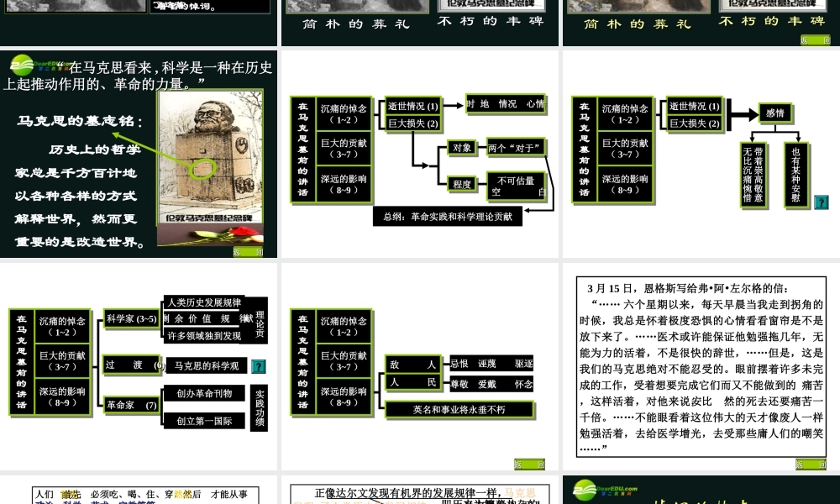Click the question mark icon beside 也有某种安慰
Image resolution: width=840 pixels, height=504 pixels.
point(821,202)
